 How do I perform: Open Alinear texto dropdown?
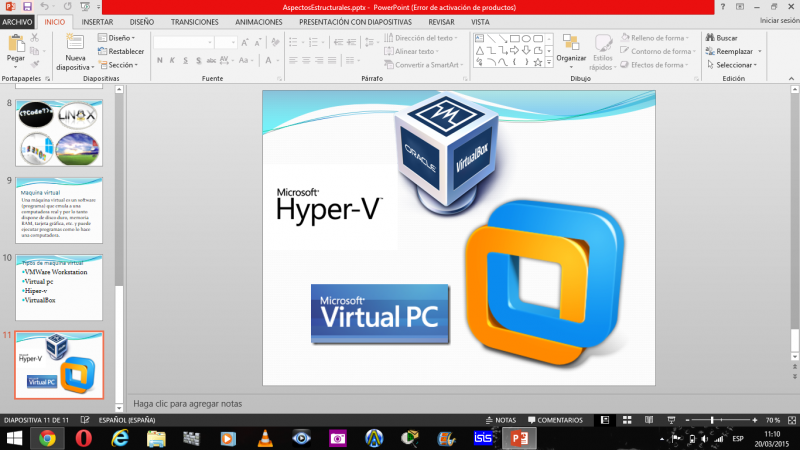click(411, 51)
